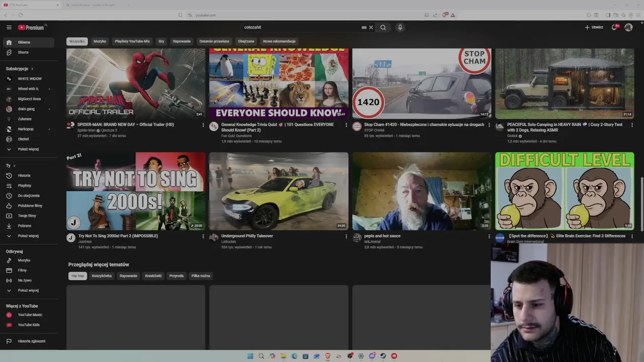Image resolution: width=644 pixels, height=362 pixels.
Task: Expand Pokaż więcej below Pobrane
Action: (x=28, y=236)
